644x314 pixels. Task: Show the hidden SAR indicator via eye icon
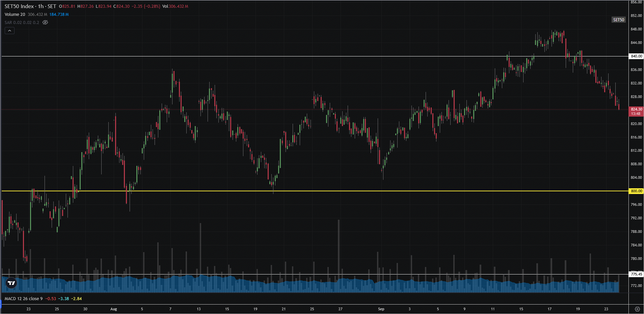[45, 23]
